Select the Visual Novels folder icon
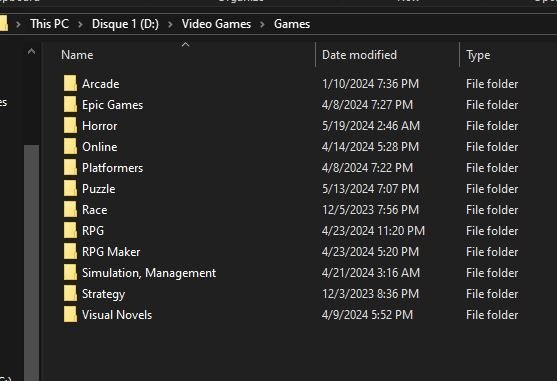The width and height of the screenshot is (557, 381). pyautogui.click(x=70, y=314)
